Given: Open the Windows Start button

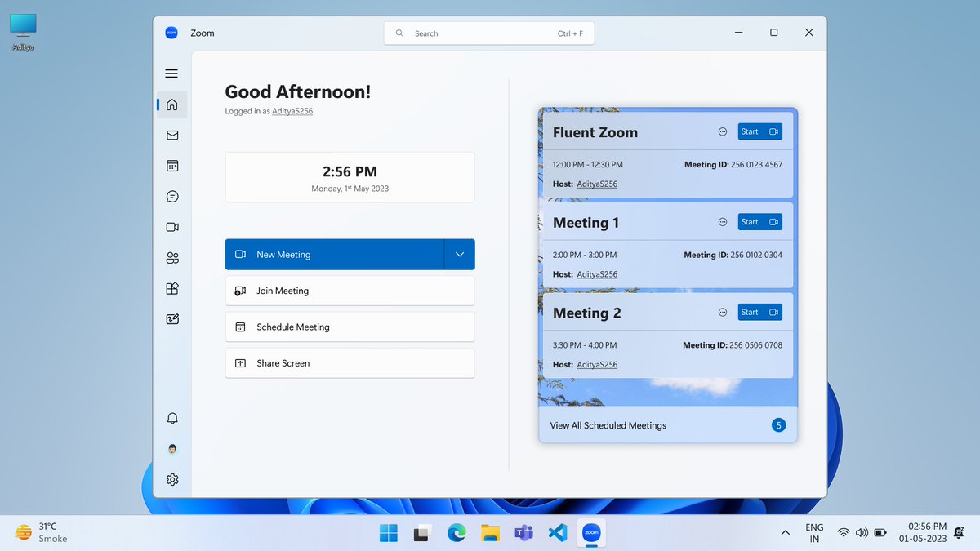Looking at the screenshot, I should click(389, 533).
